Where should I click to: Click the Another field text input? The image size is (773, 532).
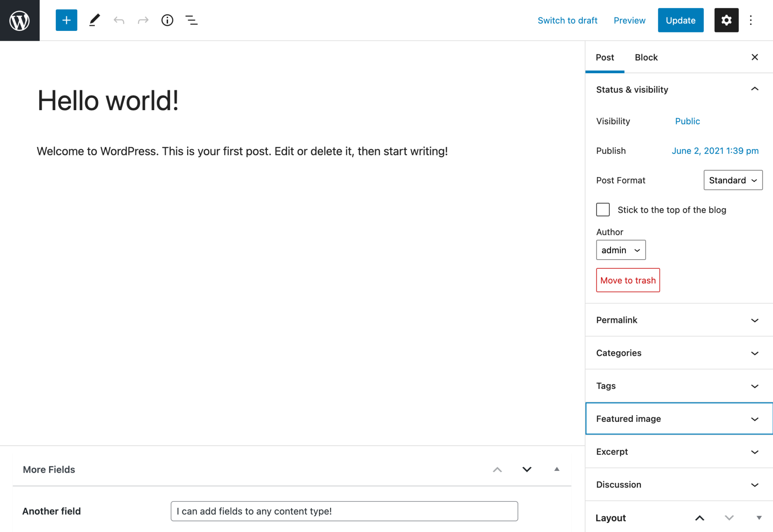coord(344,511)
